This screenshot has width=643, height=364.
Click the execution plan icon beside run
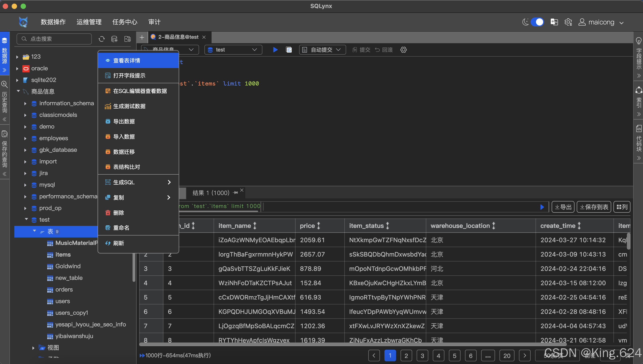pyautogui.click(x=289, y=50)
